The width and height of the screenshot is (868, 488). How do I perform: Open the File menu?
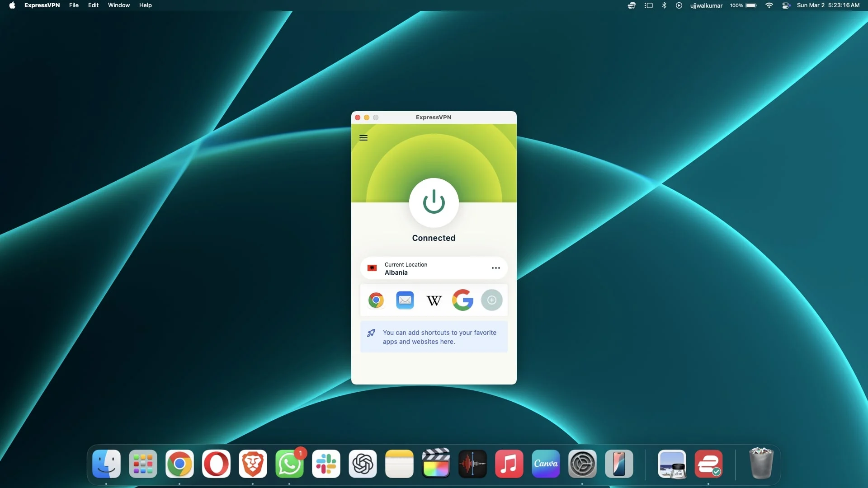pyautogui.click(x=74, y=5)
